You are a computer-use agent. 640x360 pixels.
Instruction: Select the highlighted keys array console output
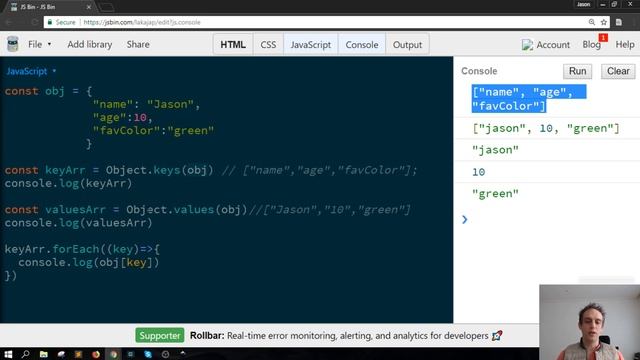(529, 99)
